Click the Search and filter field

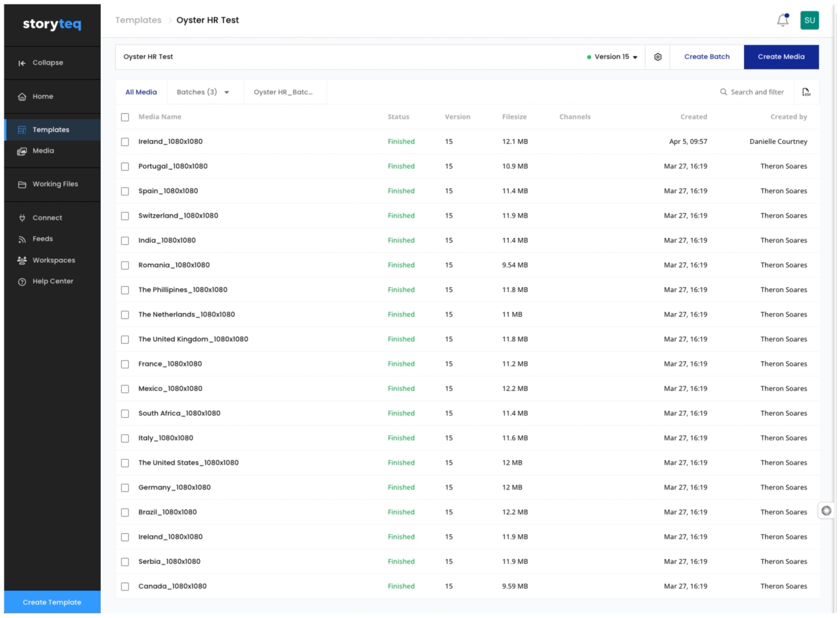pyautogui.click(x=752, y=92)
